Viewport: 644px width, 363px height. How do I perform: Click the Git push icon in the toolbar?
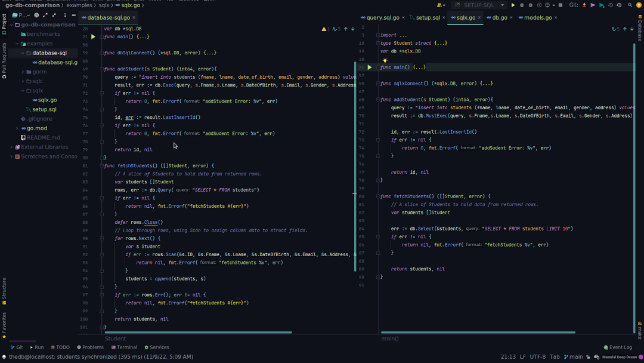[601, 5]
